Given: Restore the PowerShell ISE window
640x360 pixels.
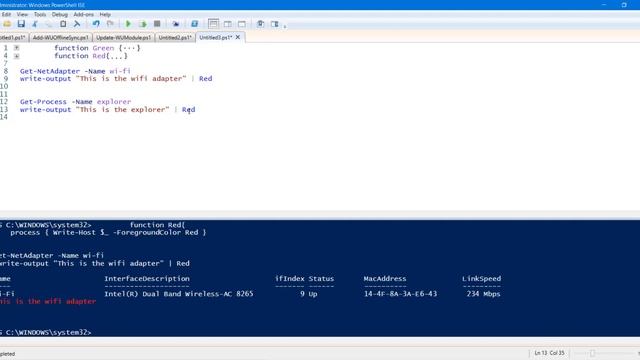Looking at the screenshot, I should (624, 5).
